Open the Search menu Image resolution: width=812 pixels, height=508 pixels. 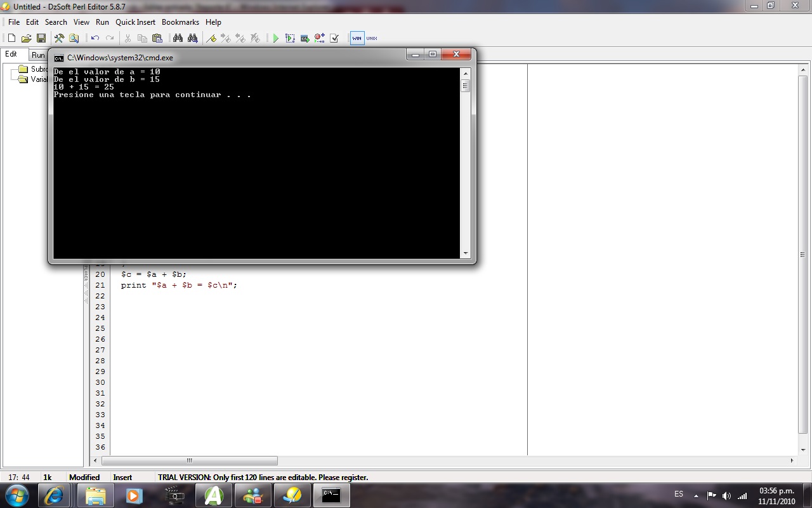[56, 22]
